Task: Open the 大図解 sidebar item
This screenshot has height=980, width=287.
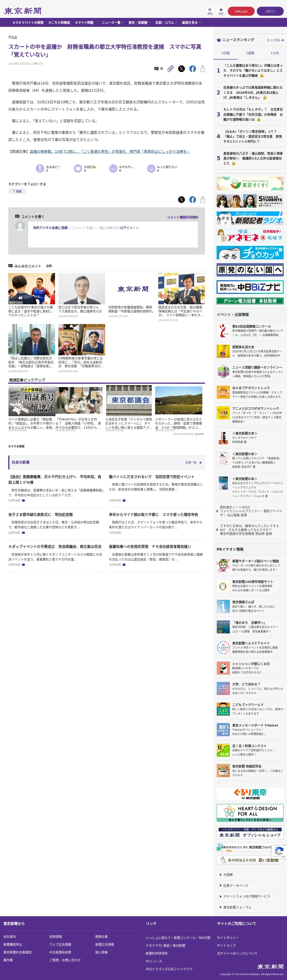Action: [x=228, y=875]
